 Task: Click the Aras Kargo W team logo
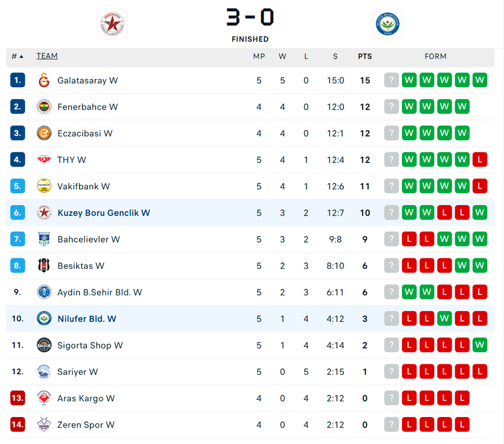pos(44,398)
